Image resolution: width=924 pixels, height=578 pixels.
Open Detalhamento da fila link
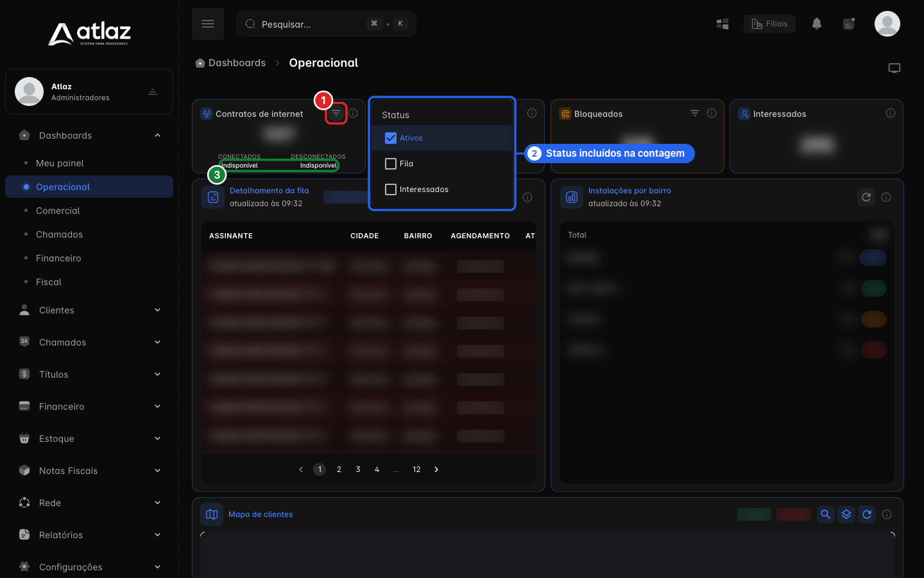[x=269, y=191]
